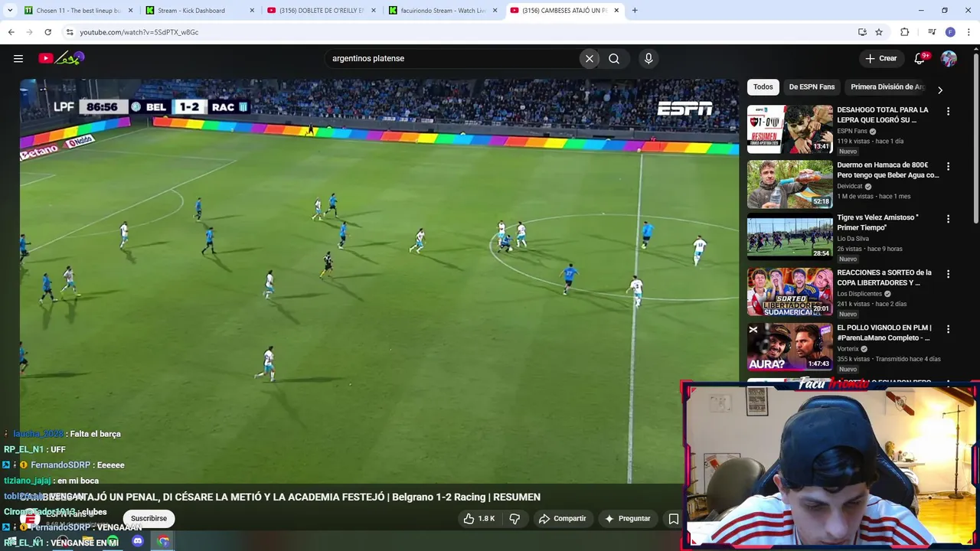Open title Duermo en Hamaca de 800€
Viewport: 980px width, 551px height.
[x=888, y=170]
